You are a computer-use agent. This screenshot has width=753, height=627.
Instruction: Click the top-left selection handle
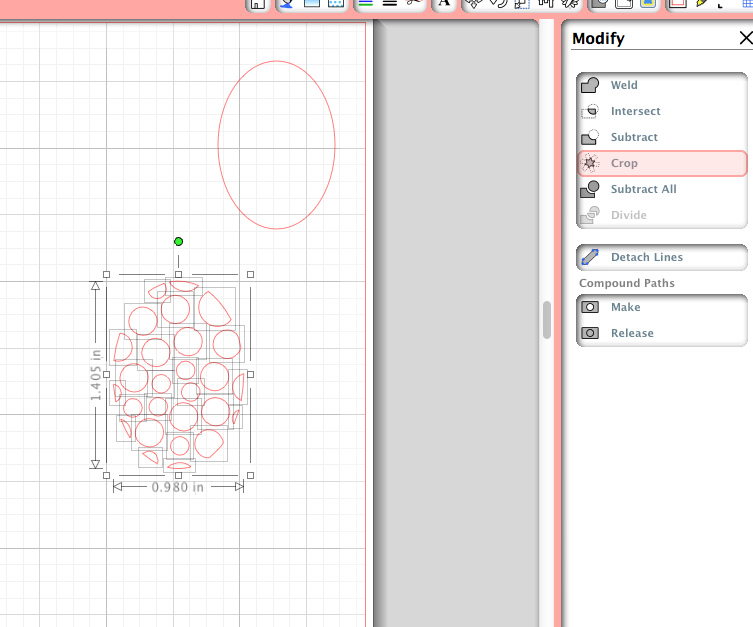pyautogui.click(x=107, y=275)
